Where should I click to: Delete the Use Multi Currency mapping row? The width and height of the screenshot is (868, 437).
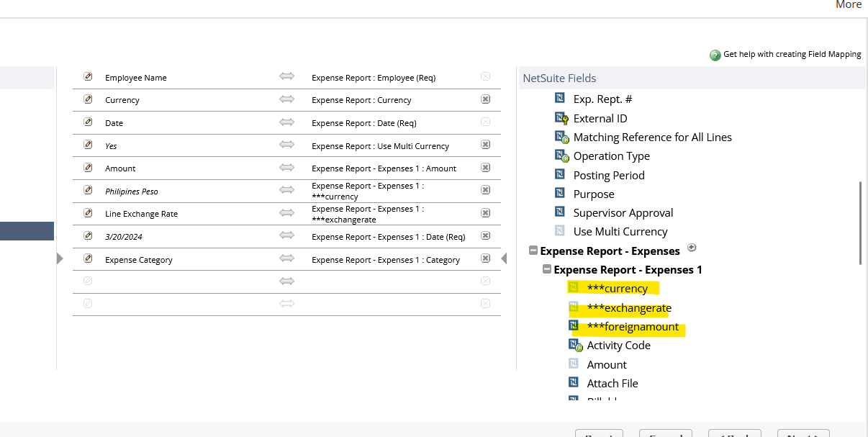tap(485, 145)
